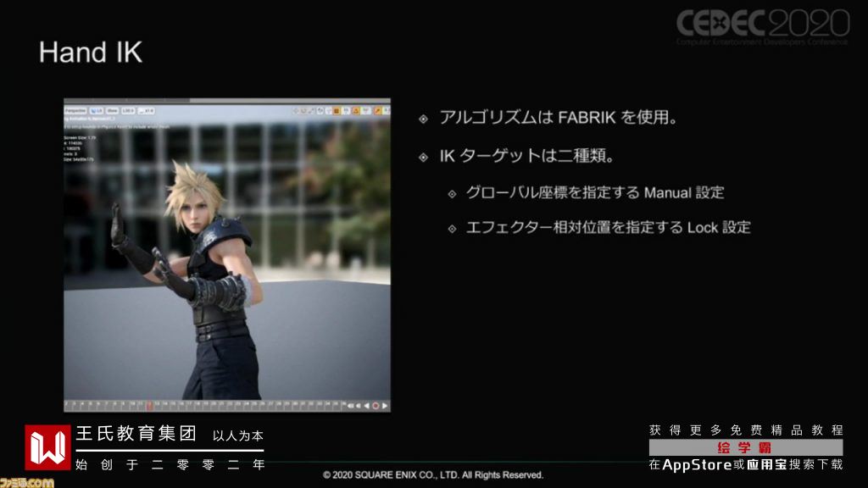Image resolution: width=868 pixels, height=488 pixels.
Task: Open the grid snap size value dropdown
Action: 346,111
